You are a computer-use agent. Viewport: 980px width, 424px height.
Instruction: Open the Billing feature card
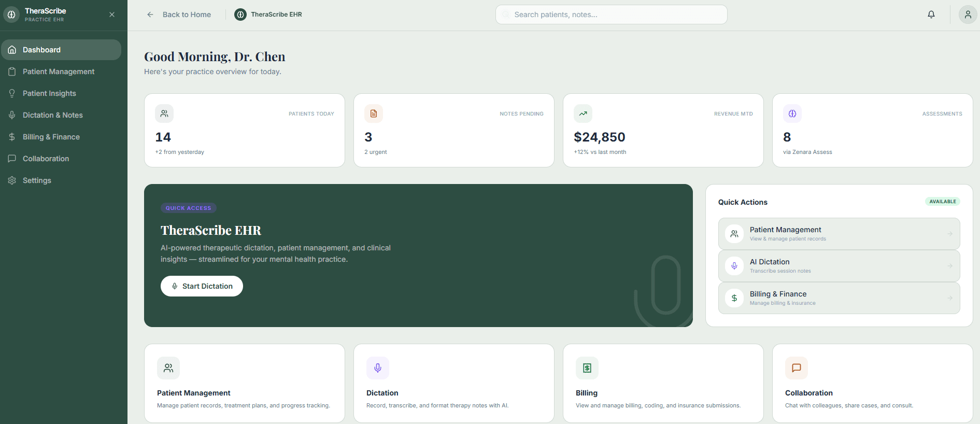point(663,384)
